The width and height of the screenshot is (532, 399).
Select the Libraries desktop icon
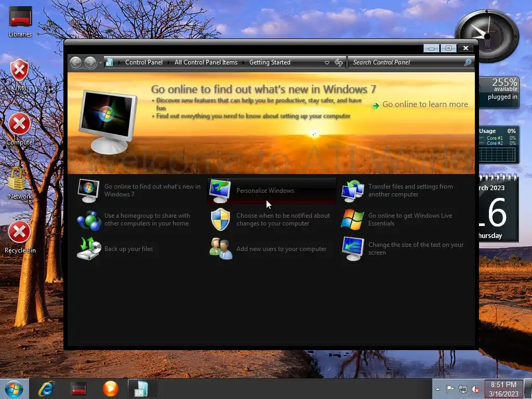point(20,22)
